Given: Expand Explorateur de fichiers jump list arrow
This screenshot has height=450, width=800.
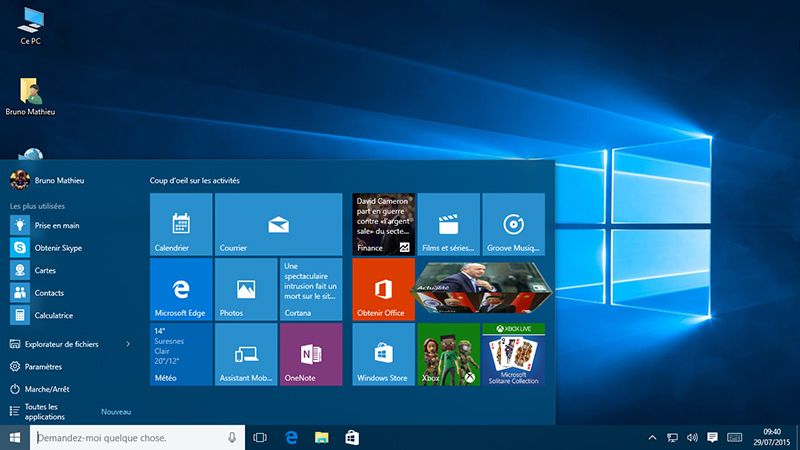Looking at the screenshot, I should (128, 344).
